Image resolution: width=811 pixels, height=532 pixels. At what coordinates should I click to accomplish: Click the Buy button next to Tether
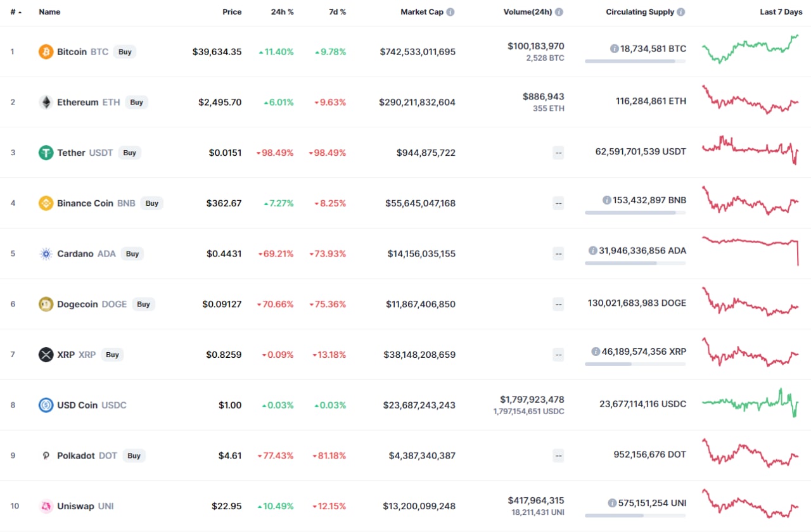(x=130, y=153)
